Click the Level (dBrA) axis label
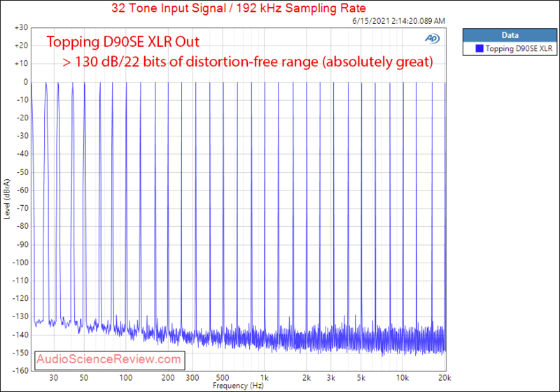Screen dimensions: 560x392 pyautogui.click(x=8, y=199)
